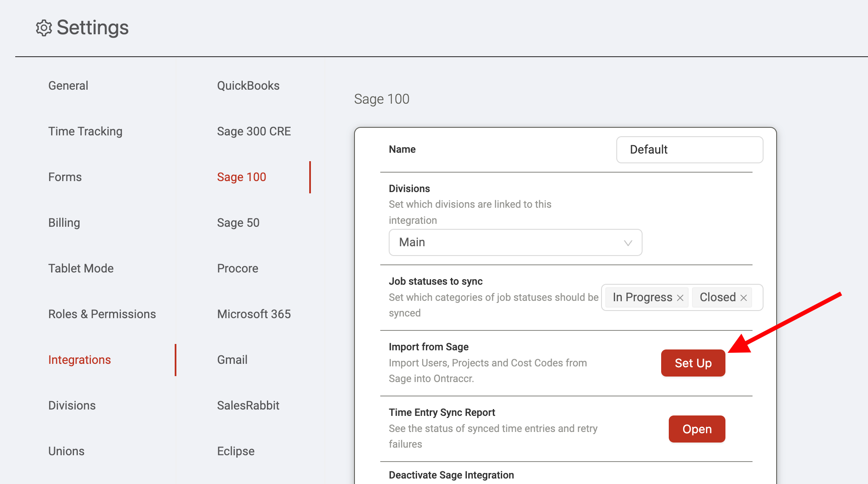Open the Time Entry Sync Report

click(697, 429)
